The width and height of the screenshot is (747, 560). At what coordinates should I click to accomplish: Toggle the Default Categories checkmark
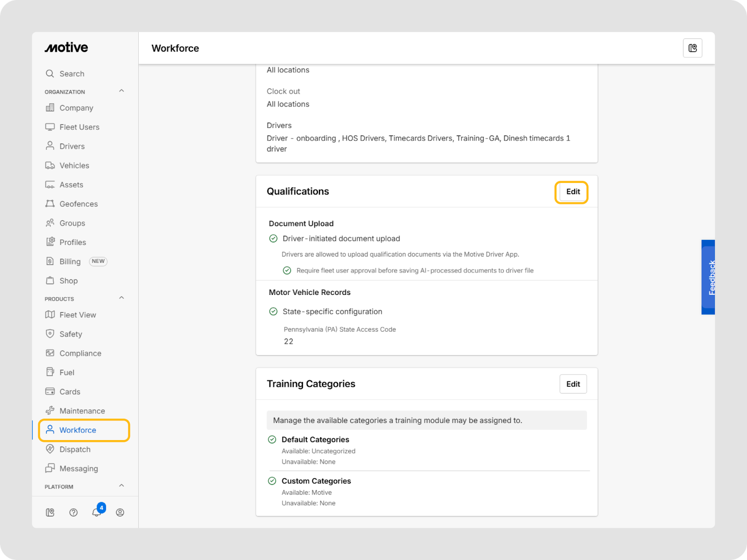pyautogui.click(x=272, y=440)
